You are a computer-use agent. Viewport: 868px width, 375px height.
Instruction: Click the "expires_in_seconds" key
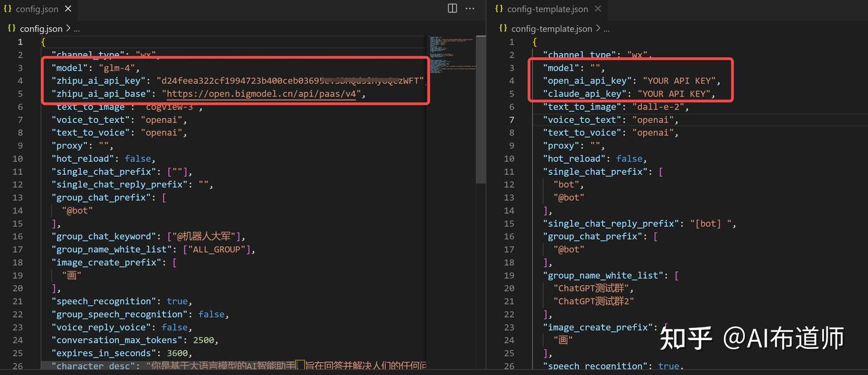pyautogui.click(x=104, y=353)
